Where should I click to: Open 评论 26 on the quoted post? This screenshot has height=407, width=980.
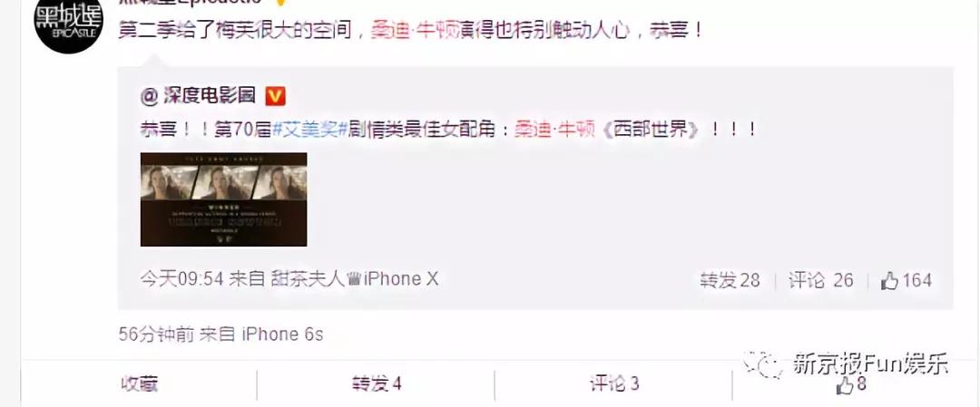pos(820,280)
